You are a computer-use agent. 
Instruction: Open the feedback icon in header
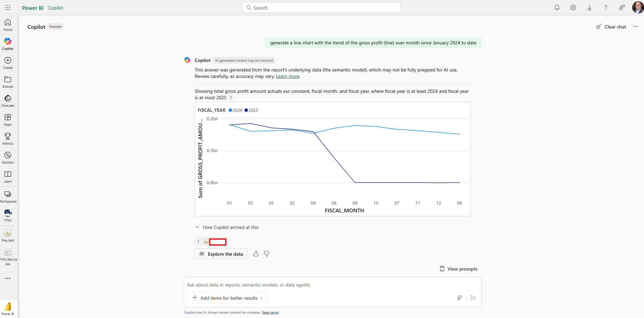[622, 7]
